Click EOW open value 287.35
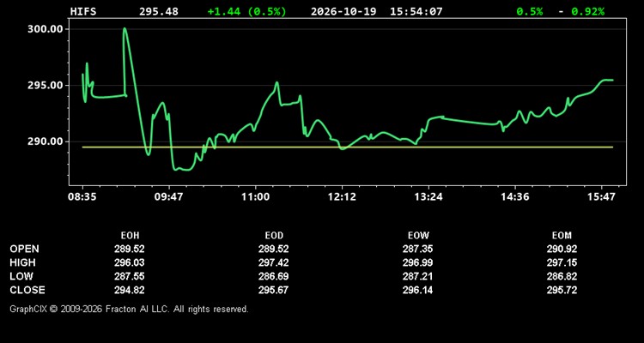This screenshot has width=644, height=343. (417, 249)
